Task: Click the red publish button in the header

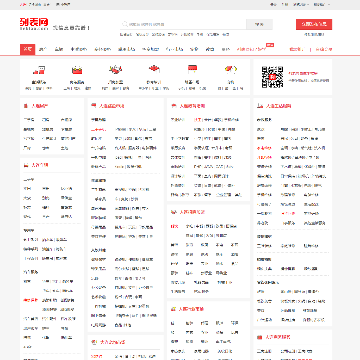Action: tap(314, 24)
